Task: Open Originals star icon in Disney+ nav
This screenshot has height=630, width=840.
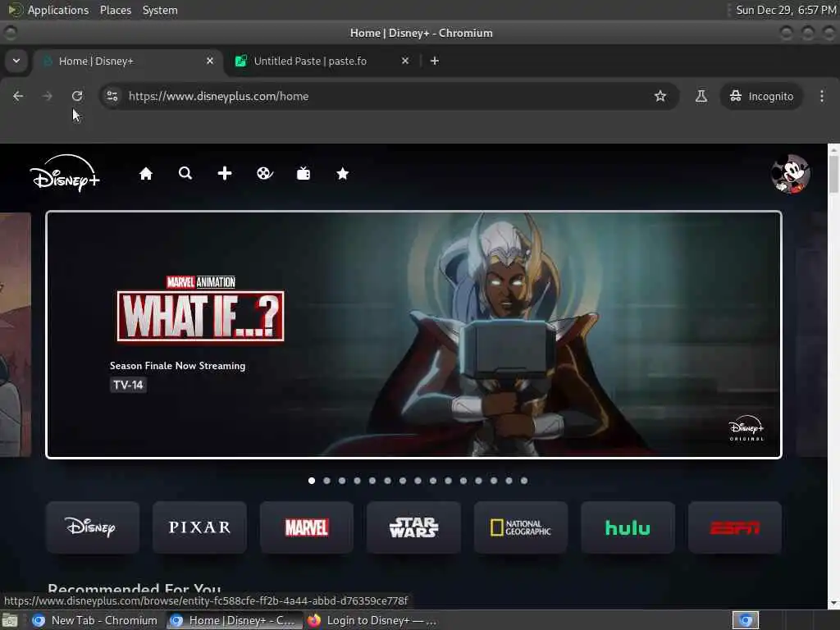Action: point(343,173)
